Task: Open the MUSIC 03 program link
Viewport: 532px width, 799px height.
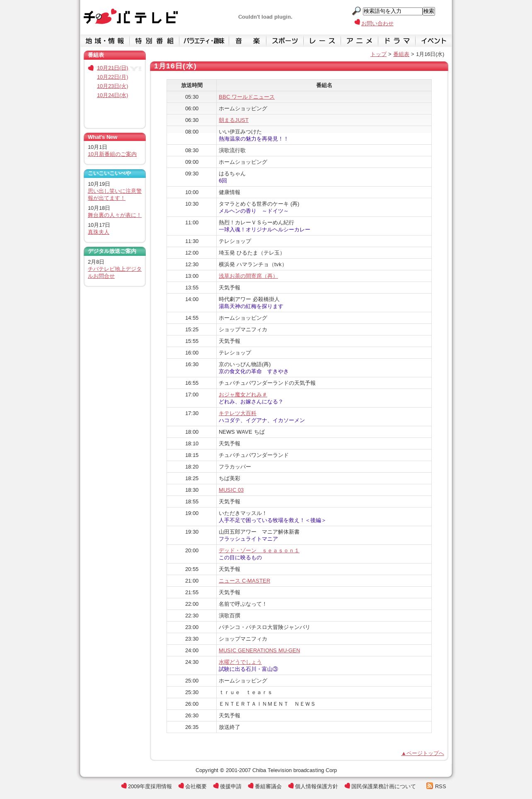Action: click(x=231, y=490)
